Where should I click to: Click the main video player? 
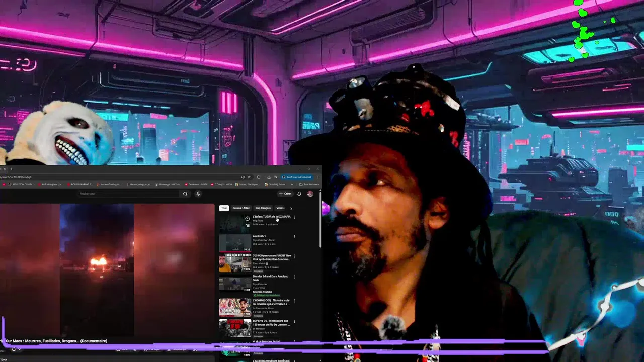coord(107,269)
